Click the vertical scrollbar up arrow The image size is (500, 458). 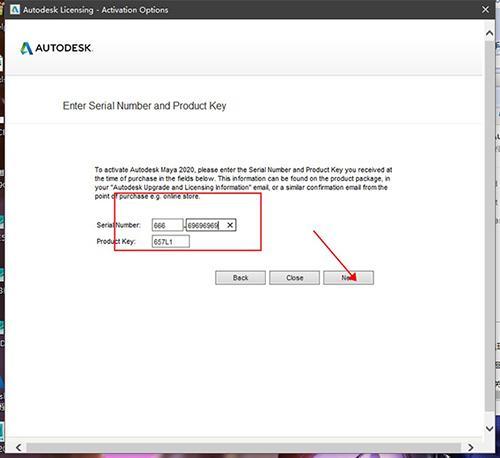(489, 33)
